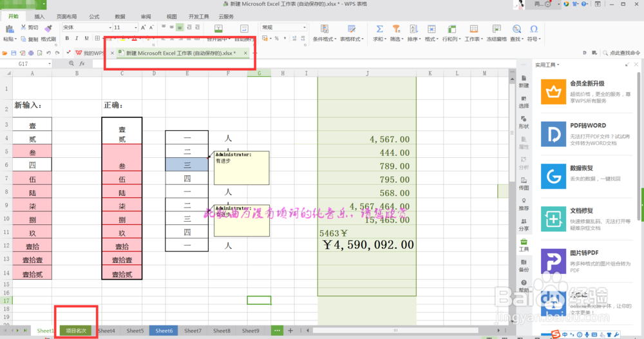
Task: Click the Sum (求和) sigma icon
Action: click(x=379, y=29)
